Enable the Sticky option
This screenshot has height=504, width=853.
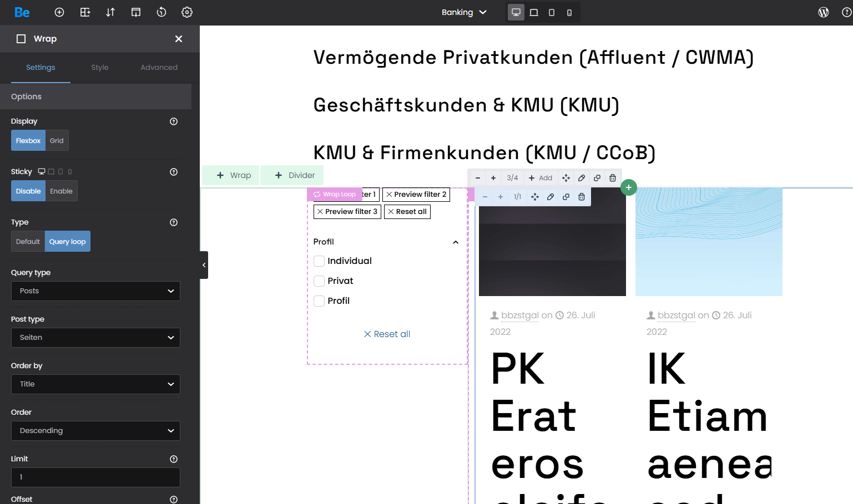(61, 191)
